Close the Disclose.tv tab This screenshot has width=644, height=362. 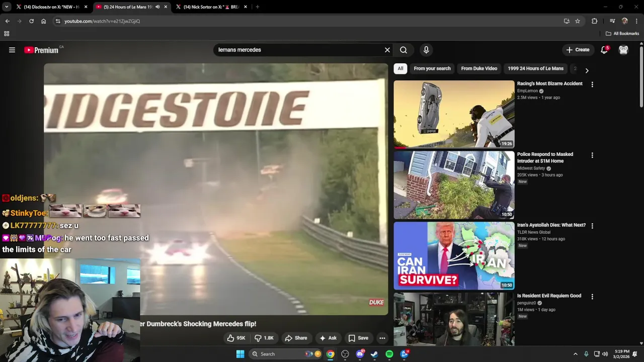point(86,7)
